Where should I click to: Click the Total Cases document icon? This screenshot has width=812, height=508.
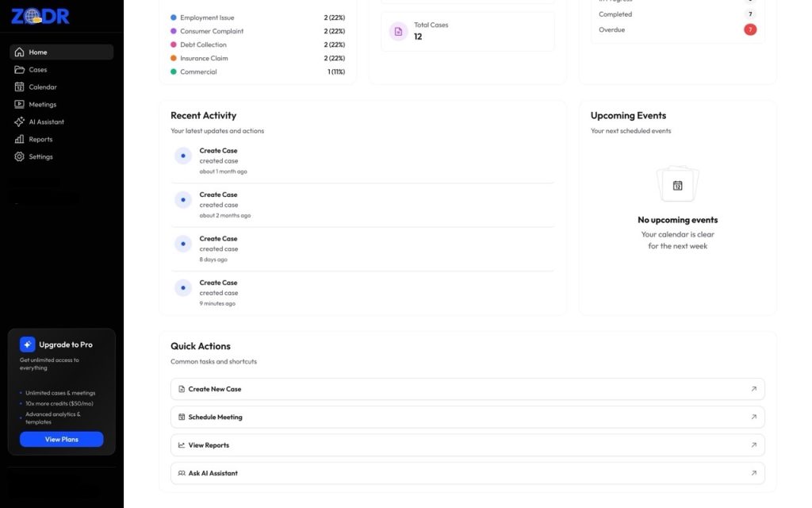[398, 31]
